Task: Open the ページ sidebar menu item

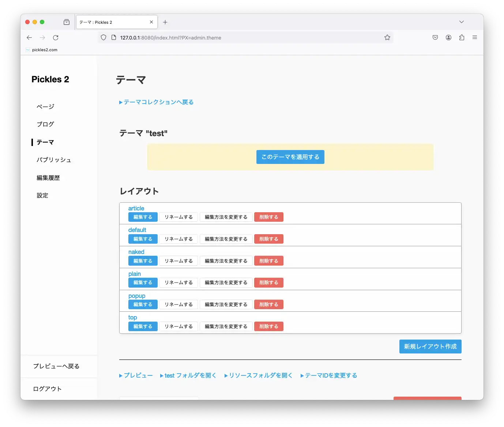Action: pyautogui.click(x=45, y=106)
